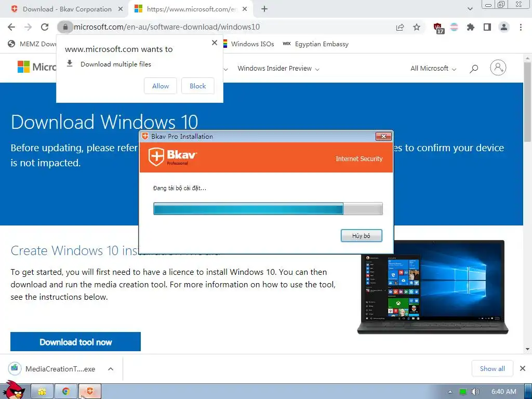This screenshot has height=399, width=532.
Task: Click the Download Windows 10 heading
Action: click(104, 122)
